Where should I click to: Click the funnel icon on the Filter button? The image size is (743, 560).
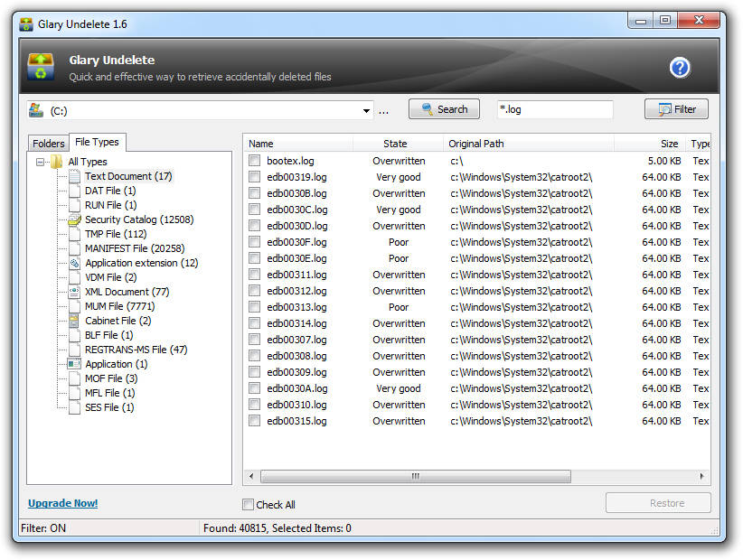click(665, 108)
